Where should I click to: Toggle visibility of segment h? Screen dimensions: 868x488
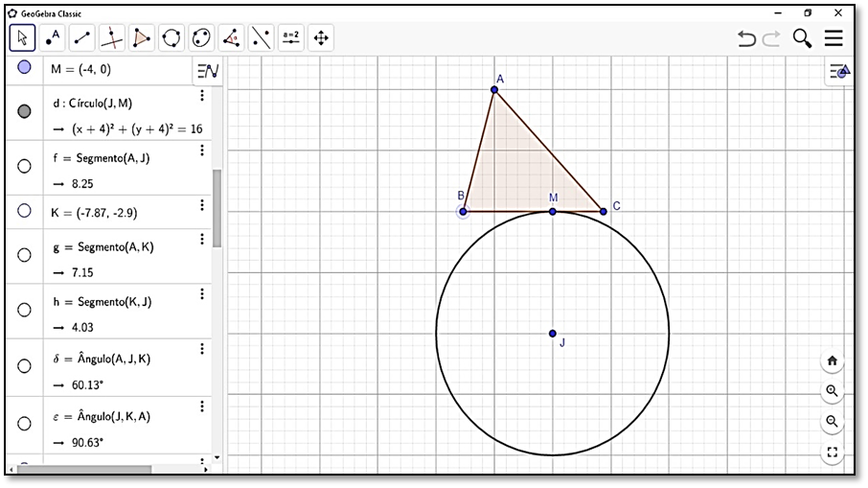[x=24, y=310]
